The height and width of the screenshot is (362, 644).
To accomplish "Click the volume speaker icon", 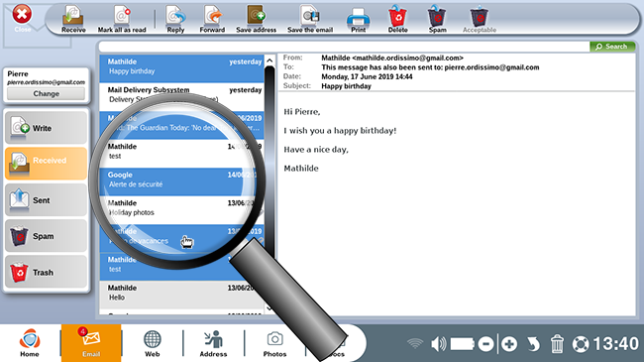I will pyautogui.click(x=438, y=343).
